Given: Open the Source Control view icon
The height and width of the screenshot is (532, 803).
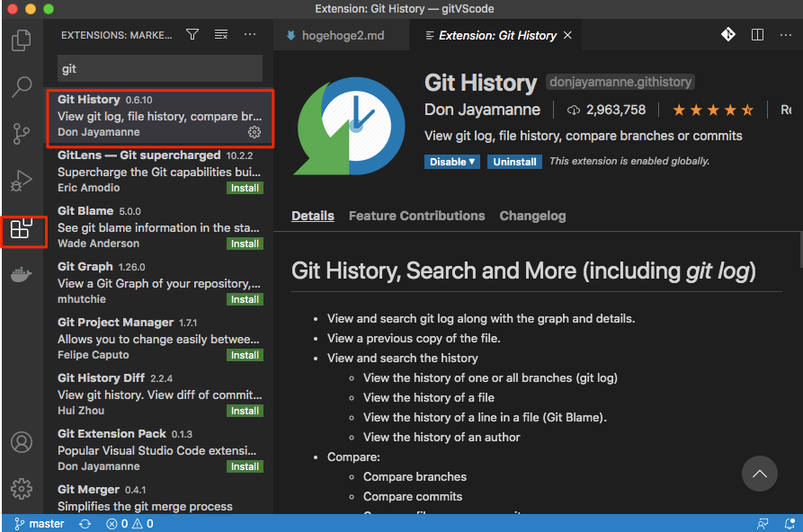Looking at the screenshot, I should [x=21, y=134].
